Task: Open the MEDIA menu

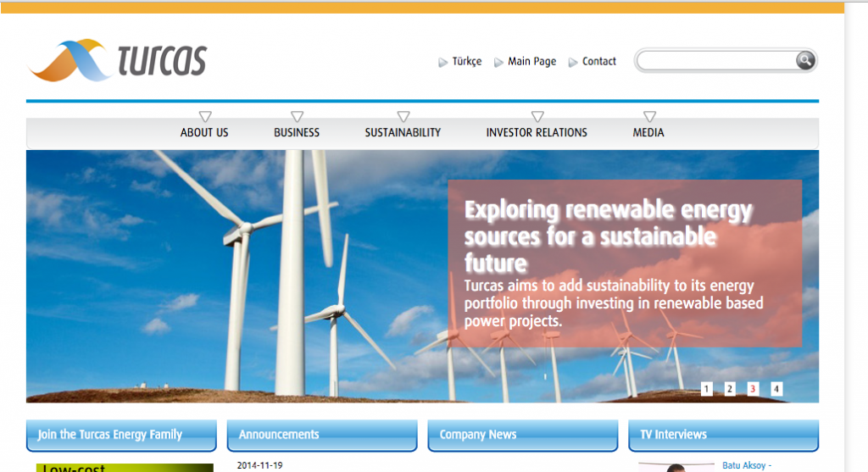Action: (x=648, y=133)
